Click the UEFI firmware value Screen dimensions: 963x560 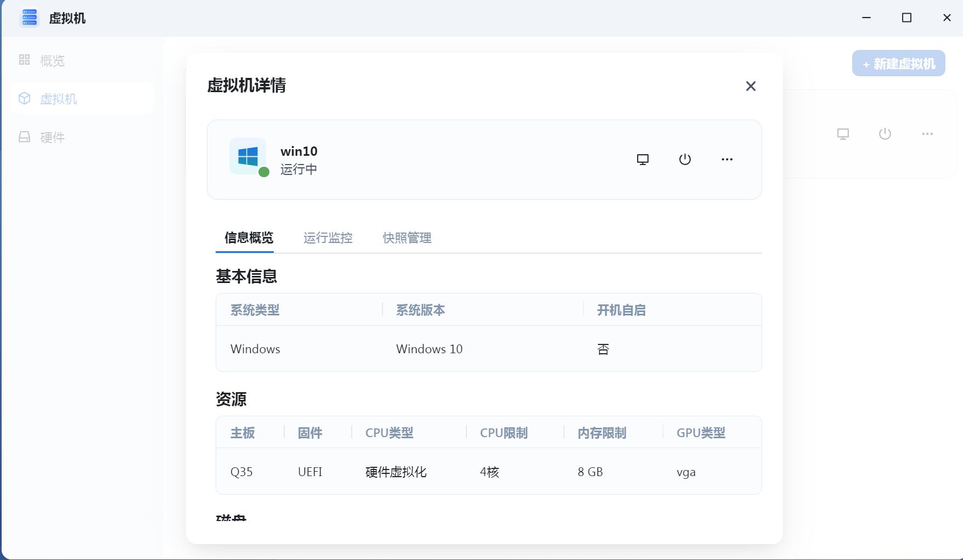tap(310, 472)
